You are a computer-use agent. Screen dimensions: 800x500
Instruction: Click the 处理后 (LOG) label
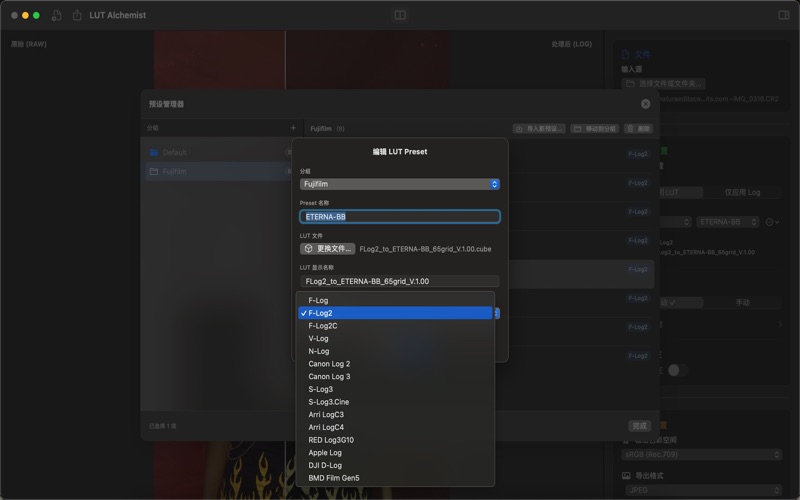point(571,44)
